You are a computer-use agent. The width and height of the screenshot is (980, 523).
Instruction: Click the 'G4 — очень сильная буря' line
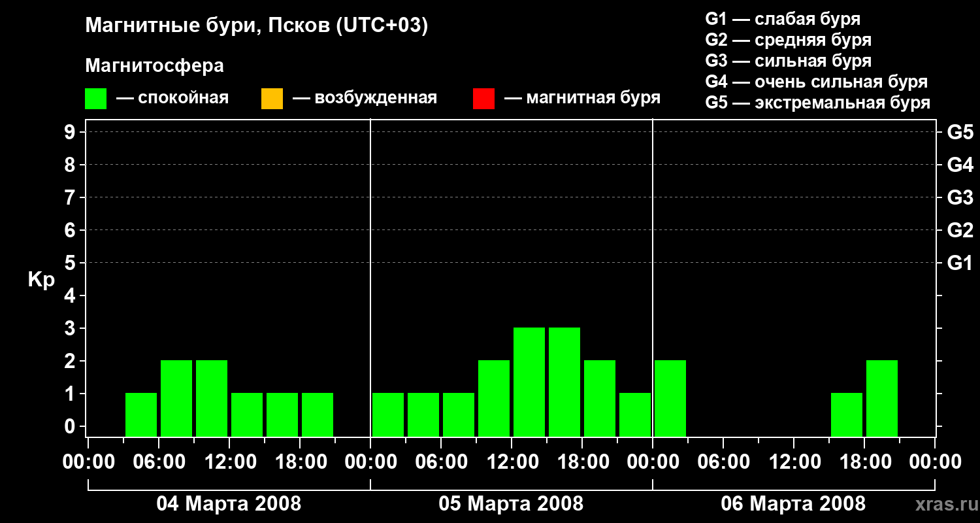tap(817, 82)
